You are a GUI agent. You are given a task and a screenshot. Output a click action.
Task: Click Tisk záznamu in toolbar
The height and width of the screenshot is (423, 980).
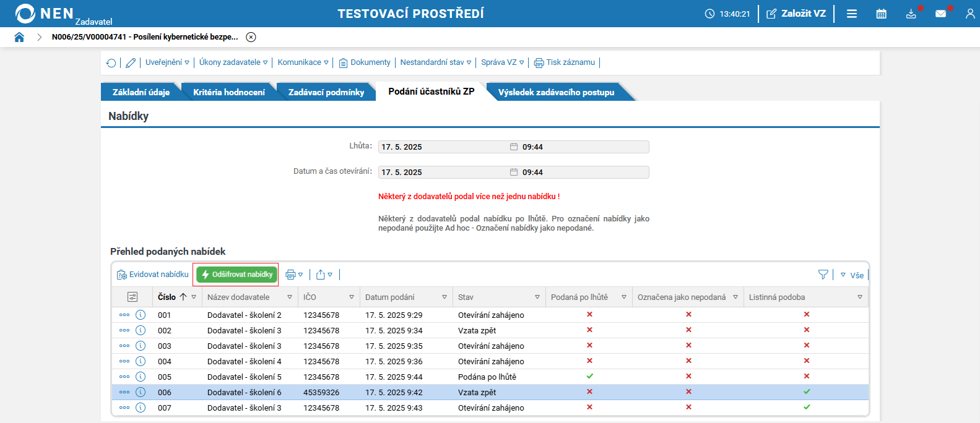[x=565, y=62]
